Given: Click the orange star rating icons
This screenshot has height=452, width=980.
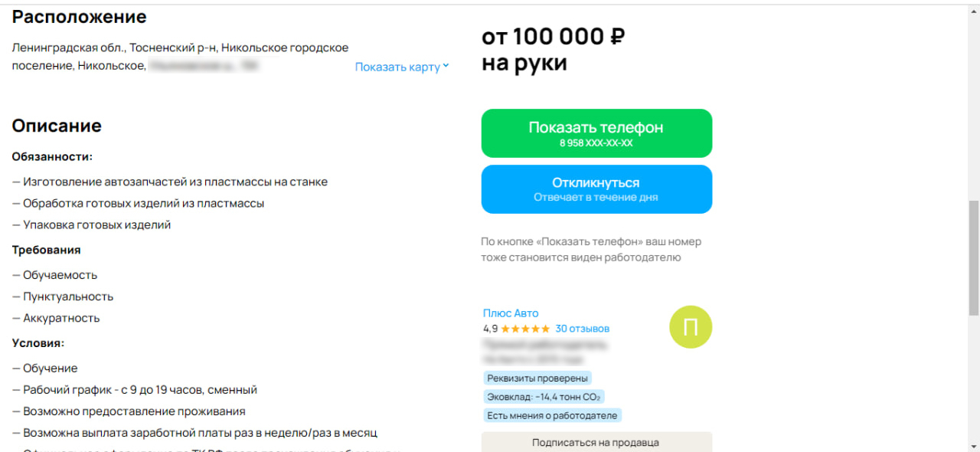Looking at the screenshot, I should point(525,329).
